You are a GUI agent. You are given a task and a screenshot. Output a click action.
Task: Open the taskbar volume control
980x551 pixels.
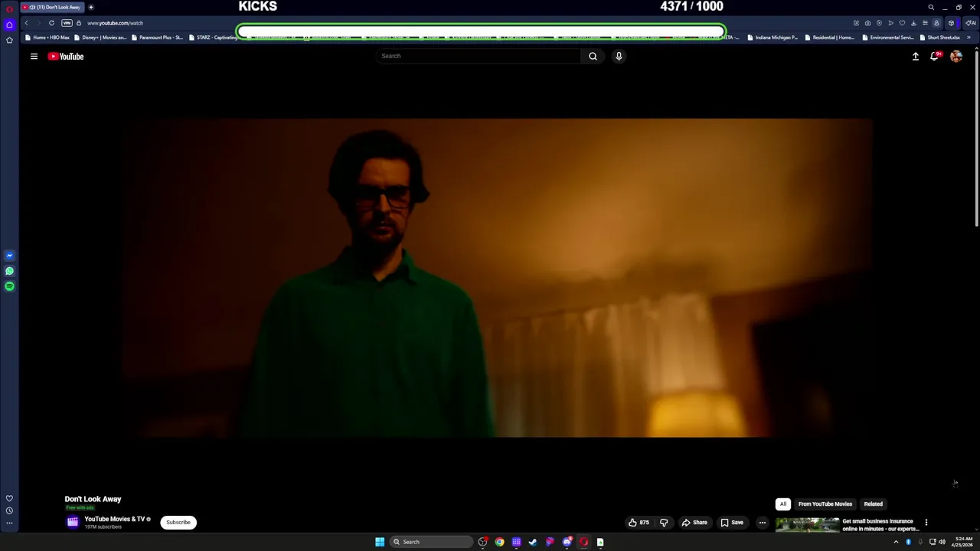click(942, 542)
